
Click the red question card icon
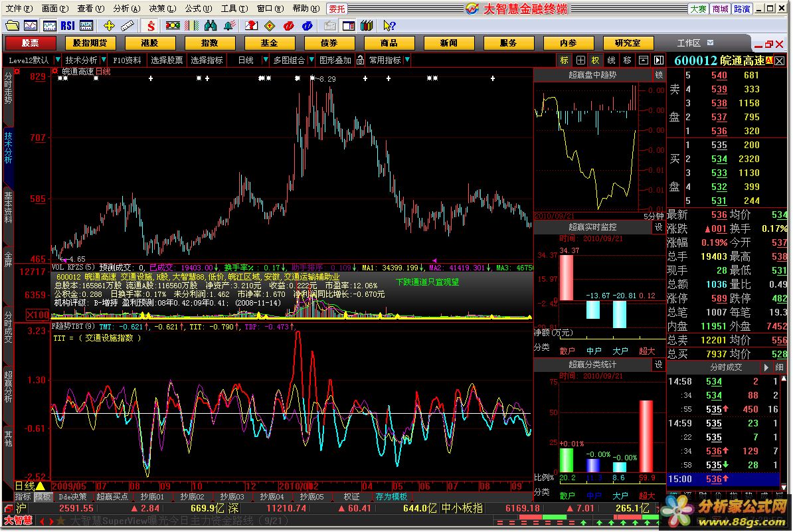pos(251,25)
